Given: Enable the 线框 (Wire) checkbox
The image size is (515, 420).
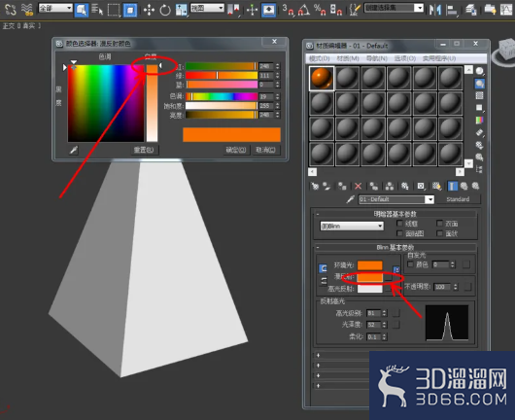Looking at the screenshot, I should point(399,224).
